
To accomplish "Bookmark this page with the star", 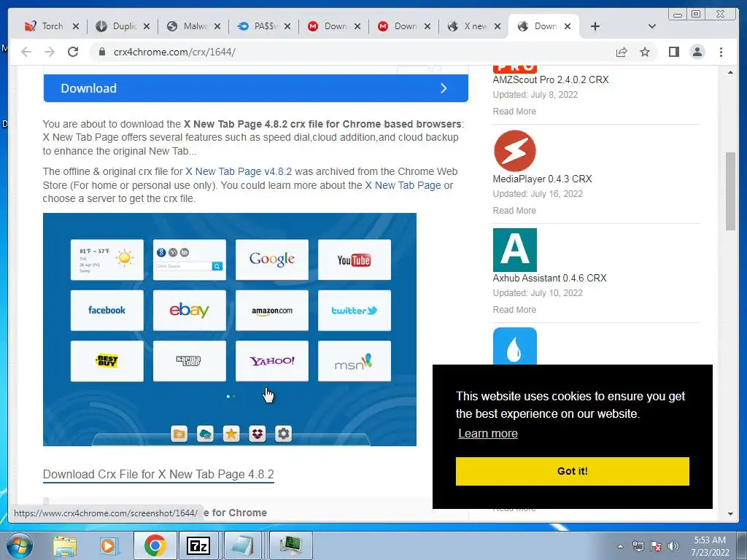I will 645,52.
